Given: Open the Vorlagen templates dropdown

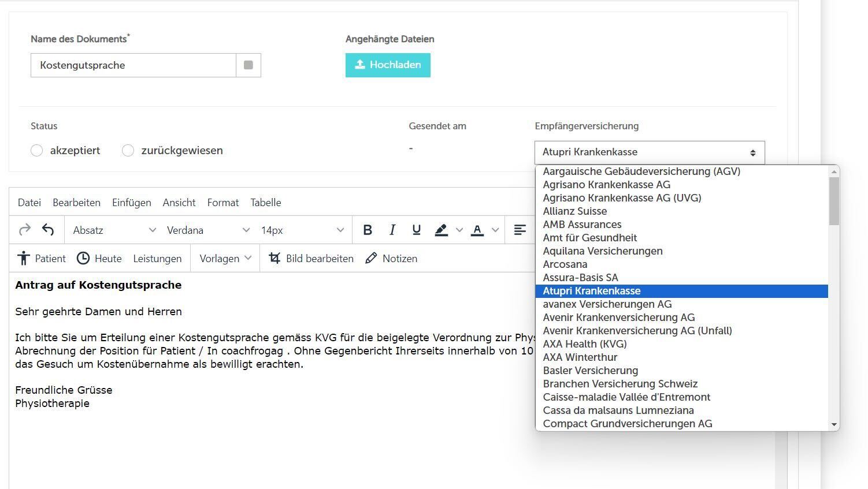Looking at the screenshot, I should pyautogui.click(x=225, y=259).
